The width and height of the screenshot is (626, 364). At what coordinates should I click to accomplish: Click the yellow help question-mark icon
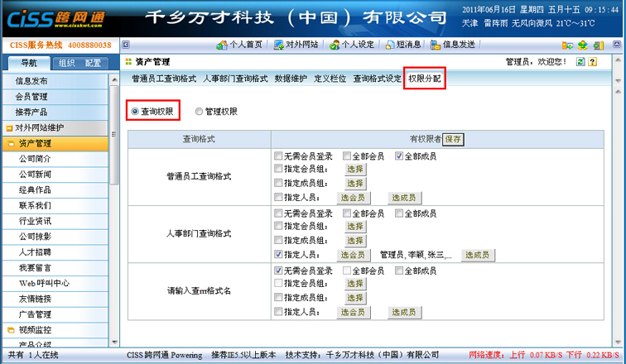593,62
